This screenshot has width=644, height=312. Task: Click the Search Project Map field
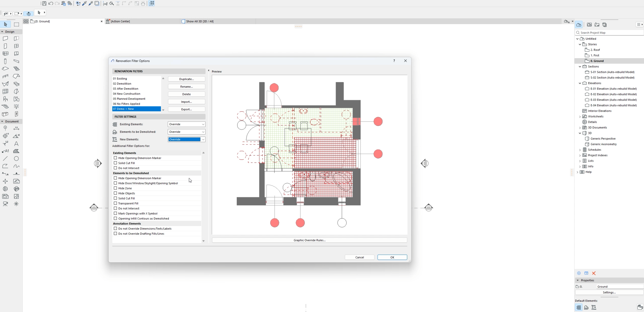coord(609,33)
